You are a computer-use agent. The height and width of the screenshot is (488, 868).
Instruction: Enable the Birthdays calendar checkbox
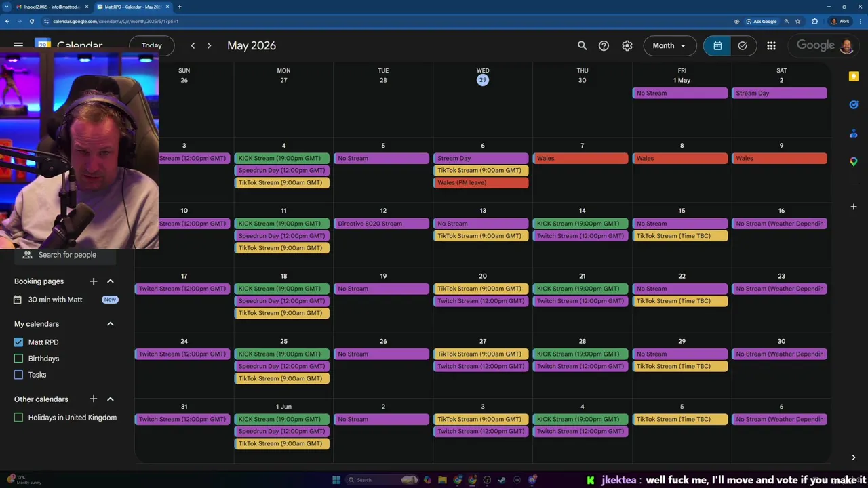click(x=18, y=359)
